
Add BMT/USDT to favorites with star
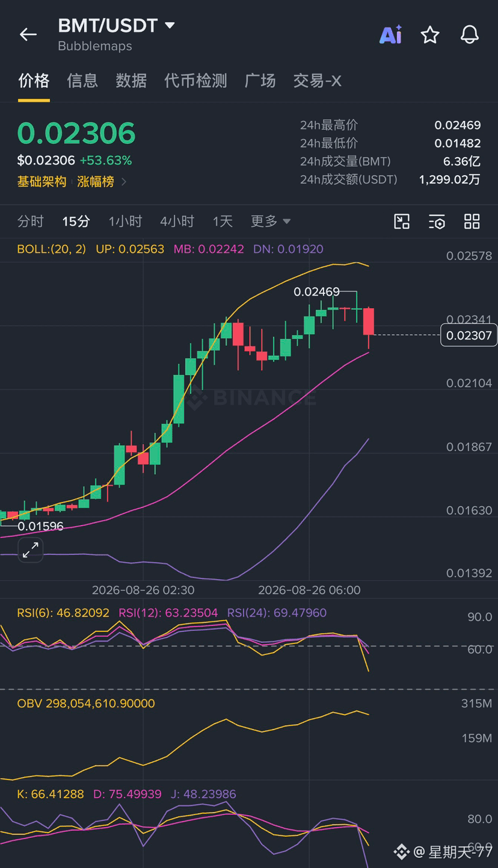430,35
